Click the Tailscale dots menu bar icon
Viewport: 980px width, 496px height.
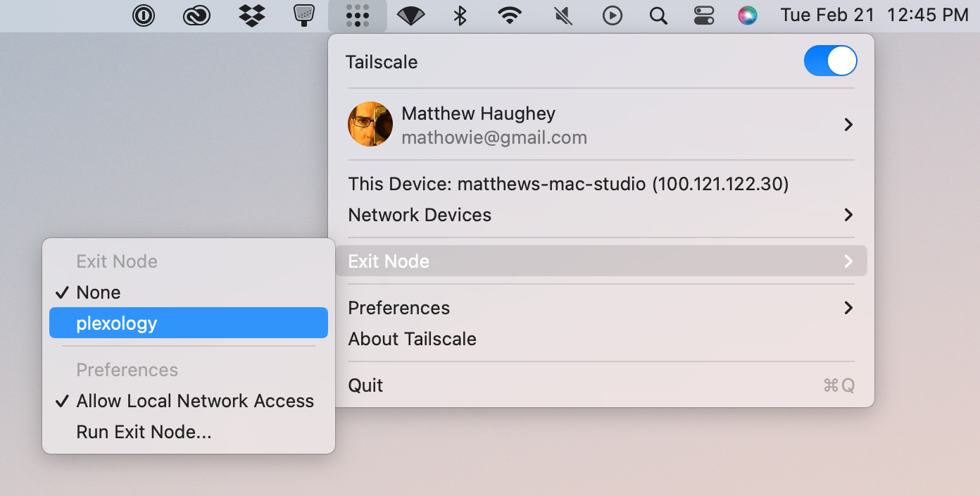click(358, 15)
